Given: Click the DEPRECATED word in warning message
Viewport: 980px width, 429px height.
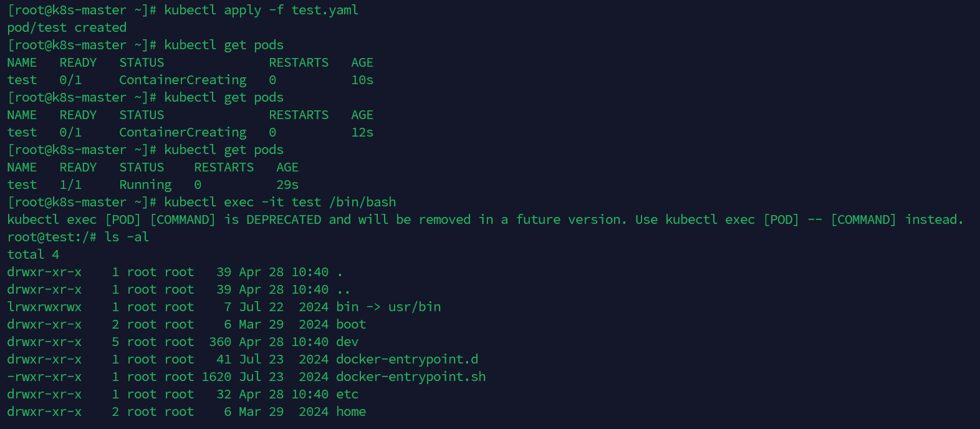Looking at the screenshot, I should [x=284, y=220].
